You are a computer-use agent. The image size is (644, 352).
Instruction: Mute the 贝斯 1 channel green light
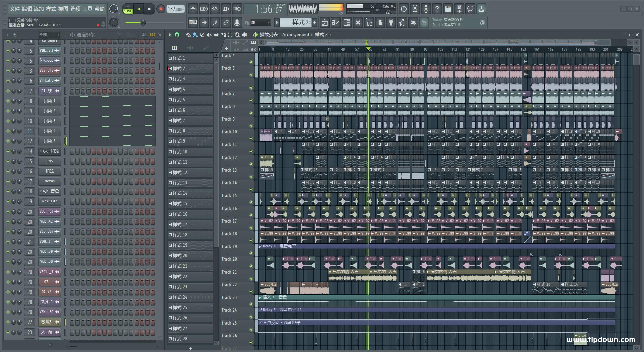(8, 101)
